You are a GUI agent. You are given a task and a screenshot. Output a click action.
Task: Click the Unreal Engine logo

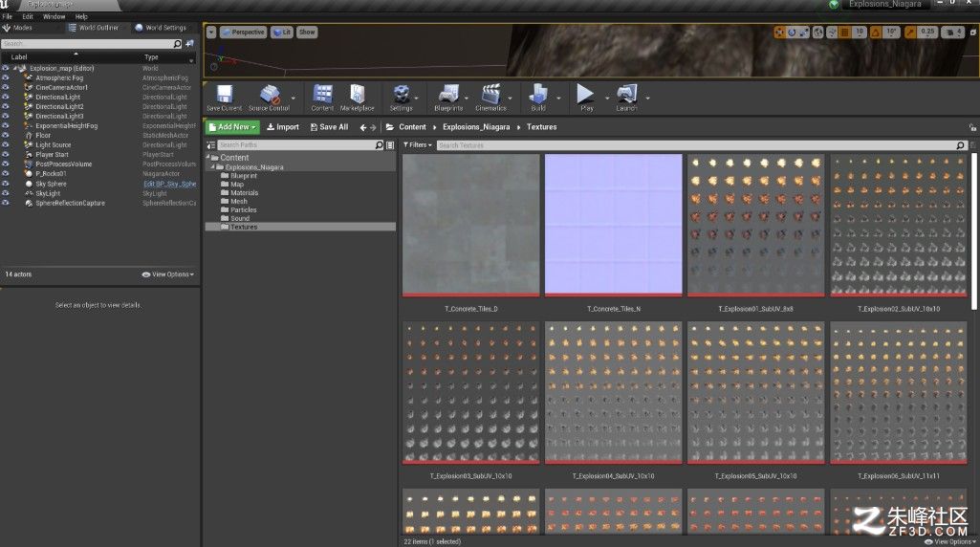(5, 5)
